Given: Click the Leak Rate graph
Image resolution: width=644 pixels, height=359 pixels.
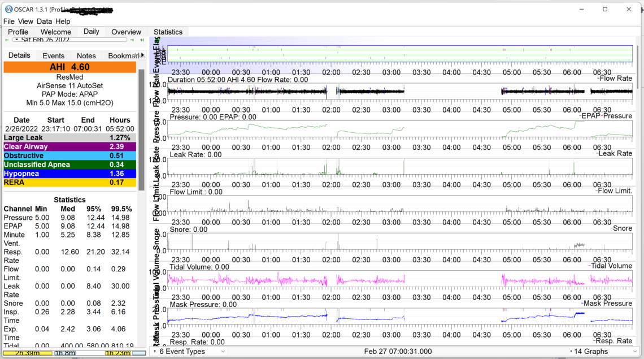Looking at the screenshot, I should pos(399,167).
